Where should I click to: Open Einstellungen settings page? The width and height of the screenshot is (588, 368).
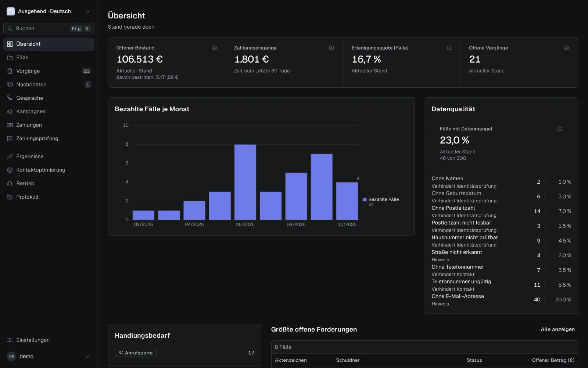click(x=49, y=340)
